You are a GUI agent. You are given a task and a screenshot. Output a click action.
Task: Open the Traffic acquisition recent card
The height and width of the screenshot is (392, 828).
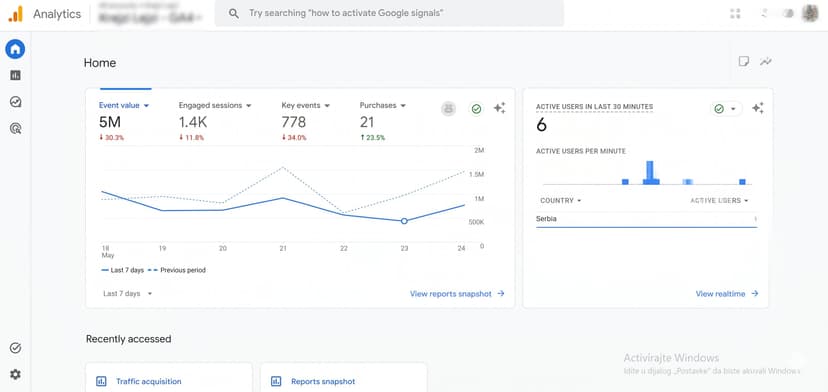[x=168, y=377]
